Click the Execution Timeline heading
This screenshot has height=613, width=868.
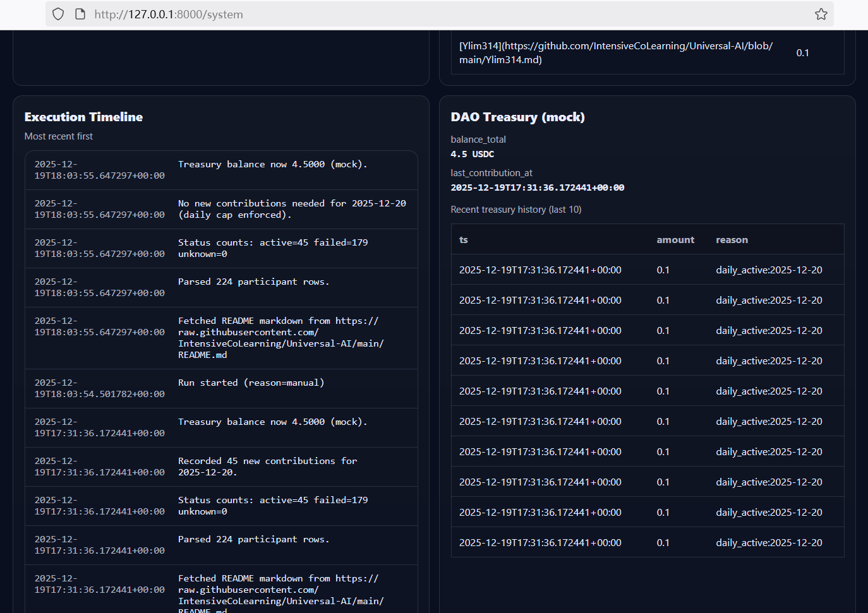click(83, 117)
